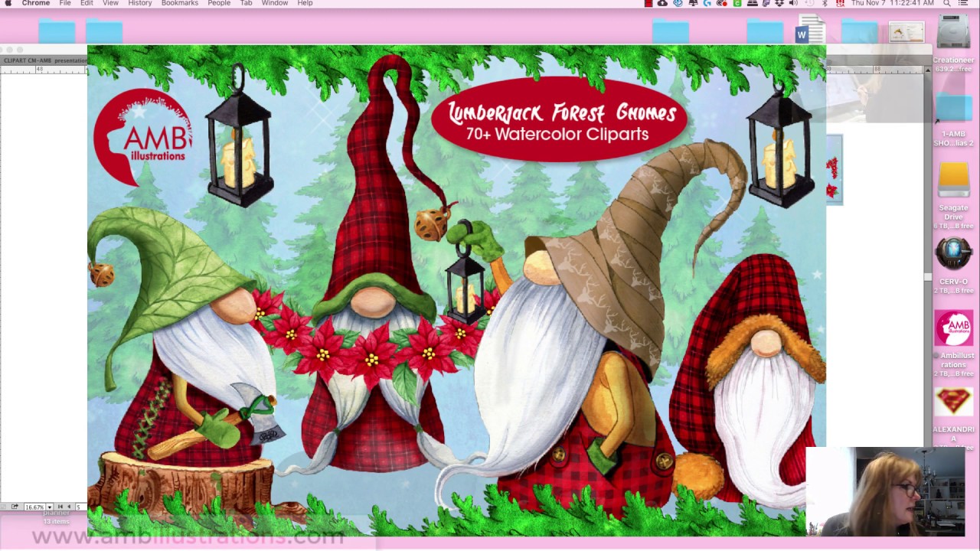Click the export icon in status bar
The image size is (980, 551).
(x=14, y=507)
